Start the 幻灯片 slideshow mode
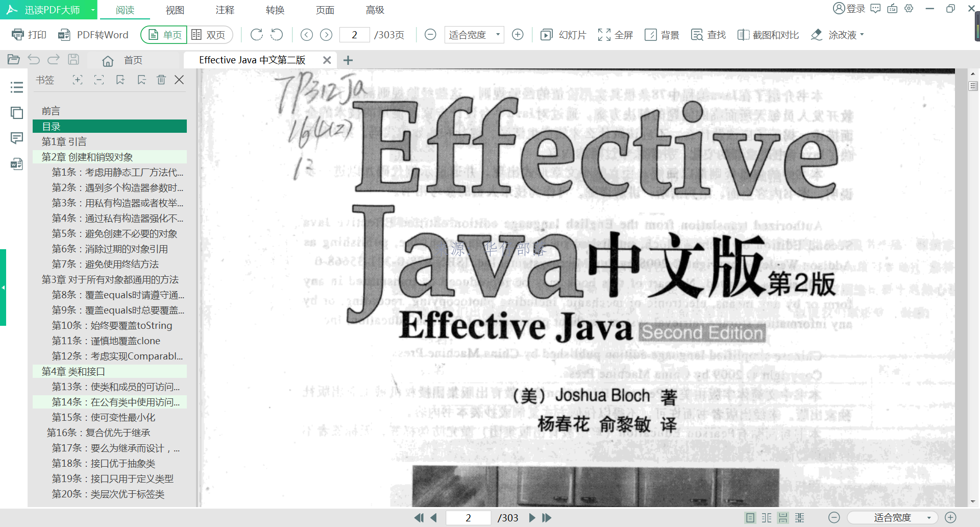 pyautogui.click(x=563, y=35)
